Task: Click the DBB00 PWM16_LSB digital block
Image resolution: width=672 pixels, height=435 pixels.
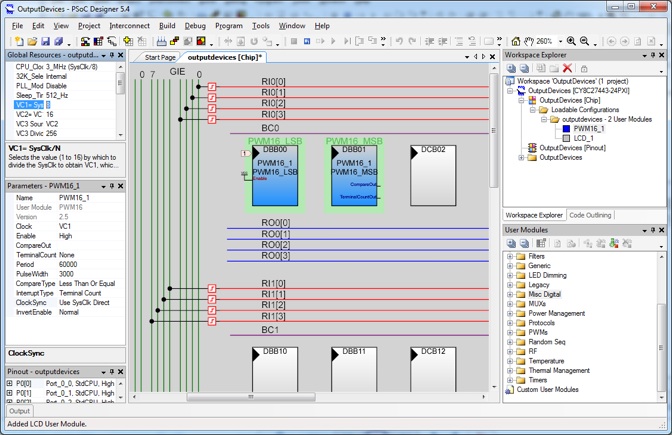Action: click(x=275, y=176)
